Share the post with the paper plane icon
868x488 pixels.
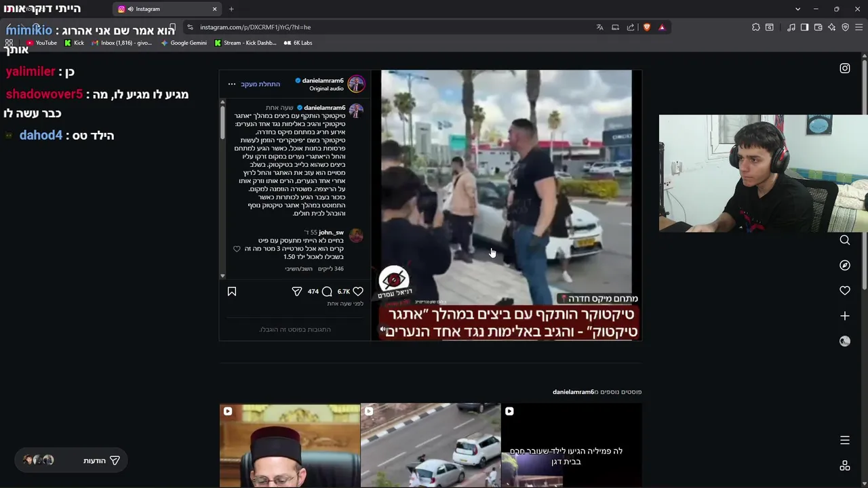tap(296, 291)
